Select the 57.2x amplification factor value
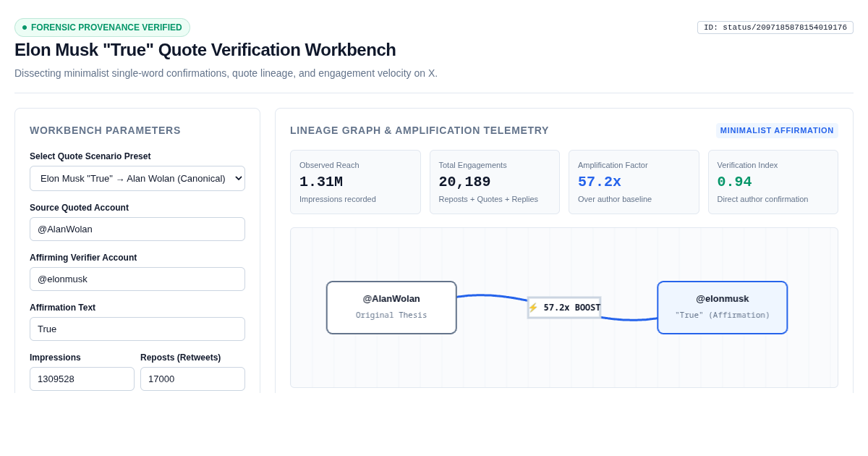 click(600, 182)
